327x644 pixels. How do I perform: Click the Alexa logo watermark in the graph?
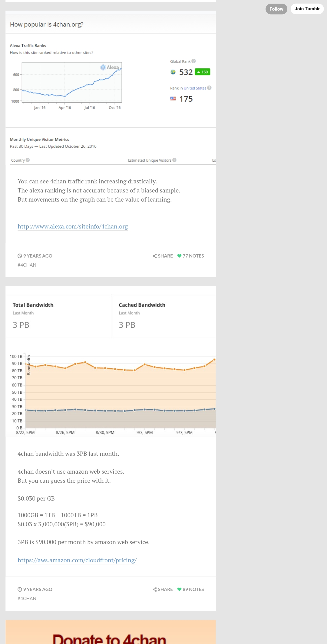[110, 67]
